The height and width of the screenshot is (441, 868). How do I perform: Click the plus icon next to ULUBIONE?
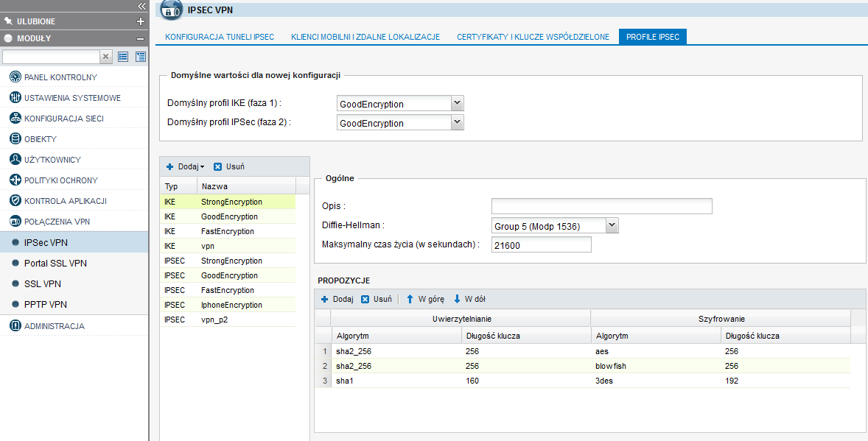(141, 21)
